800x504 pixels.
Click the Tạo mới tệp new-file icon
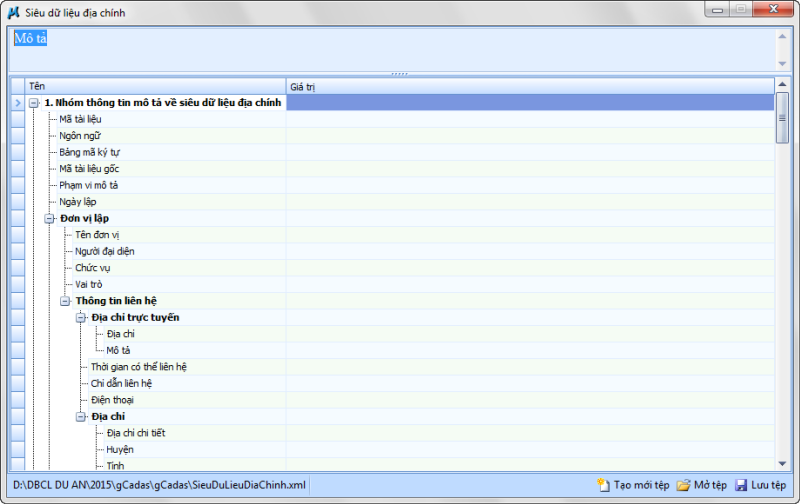(x=603, y=485)
